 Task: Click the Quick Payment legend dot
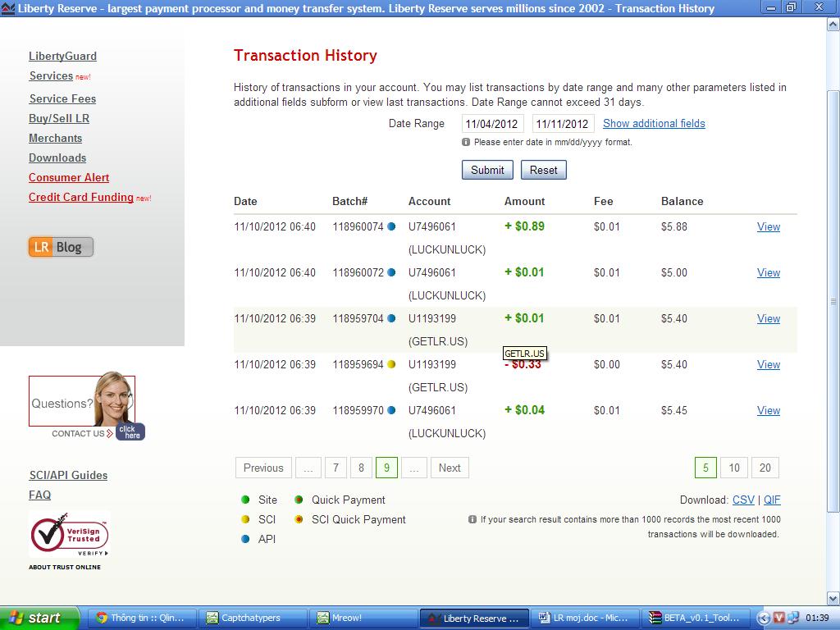299,500
